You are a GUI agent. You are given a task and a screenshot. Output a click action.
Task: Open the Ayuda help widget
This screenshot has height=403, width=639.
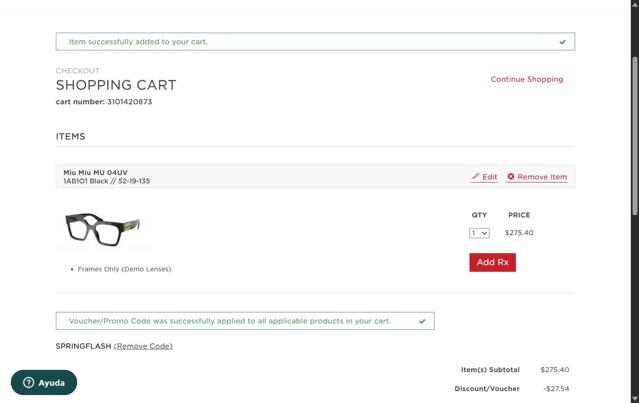pyautogui.click(x=44, y=383)
